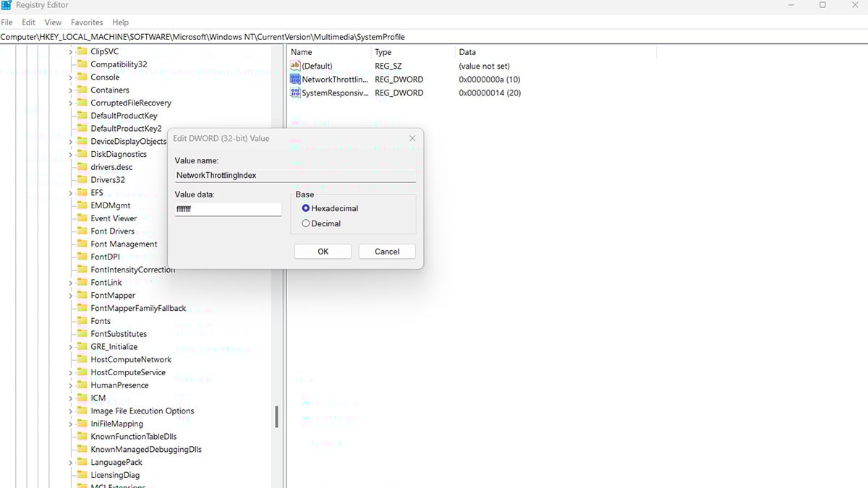Click the Value data input field
The image size is (868, 488).
pos(229,209)
